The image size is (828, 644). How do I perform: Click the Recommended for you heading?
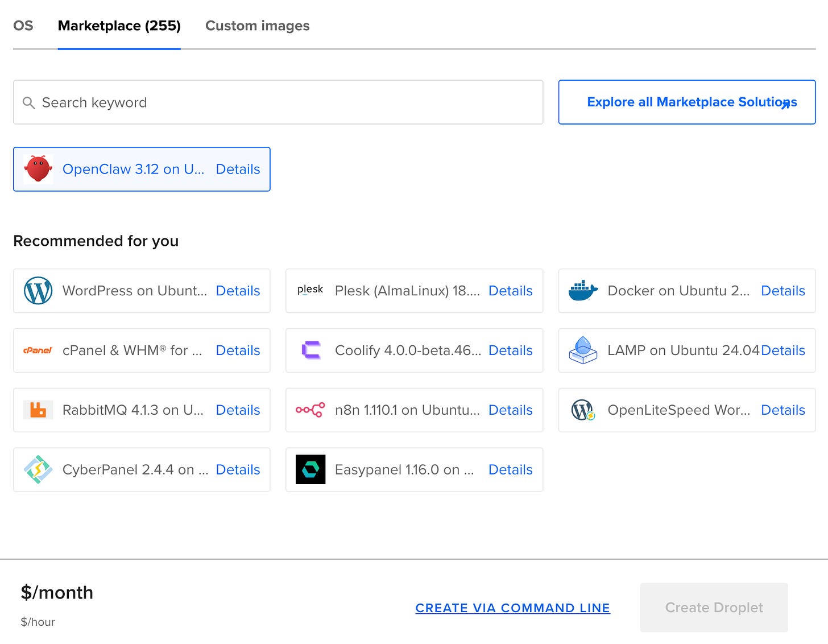[96, 241]
